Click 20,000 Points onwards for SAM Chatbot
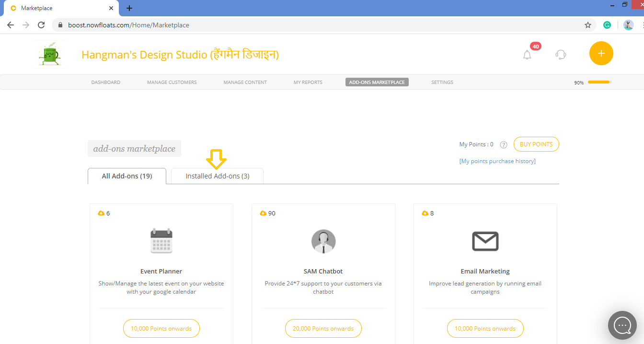This screenshot has width=644, height=344. (323, 328)
